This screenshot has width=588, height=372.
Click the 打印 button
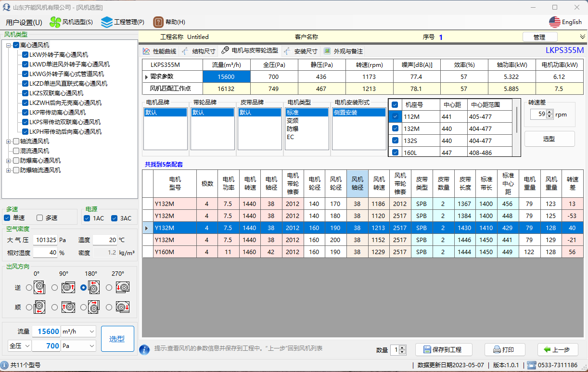click(504, 350)
